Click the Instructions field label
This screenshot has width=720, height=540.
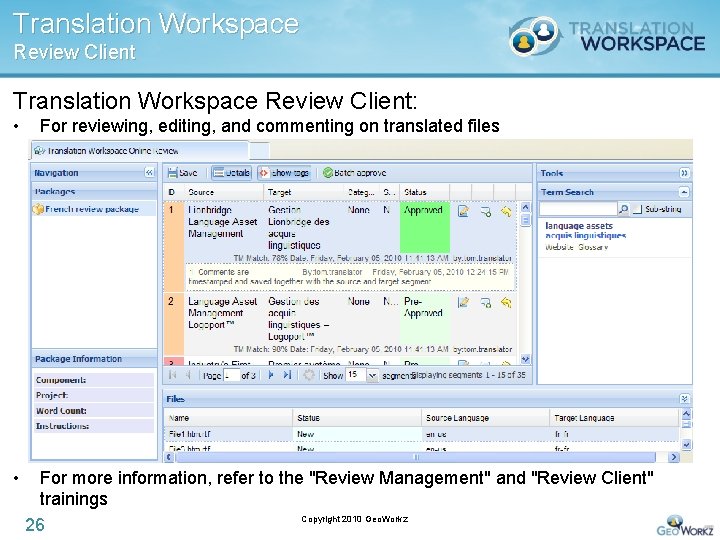(62, 426)
